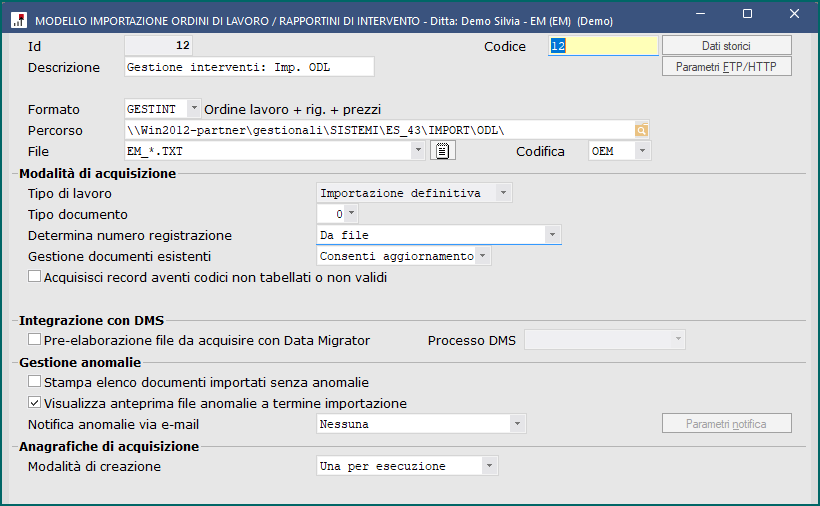The width and height of the screenshot is (820, 506).
Task: Click the Dati storici button
Action: tap(726, 45)
